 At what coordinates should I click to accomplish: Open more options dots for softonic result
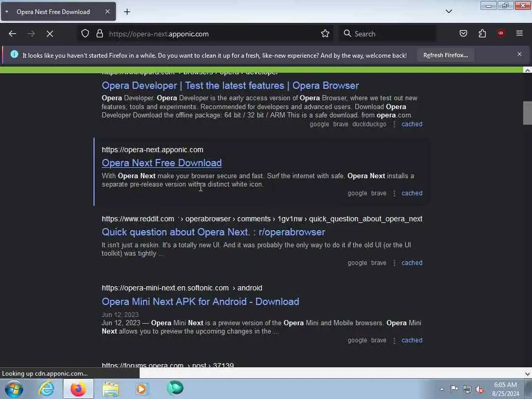coord(394,340)
